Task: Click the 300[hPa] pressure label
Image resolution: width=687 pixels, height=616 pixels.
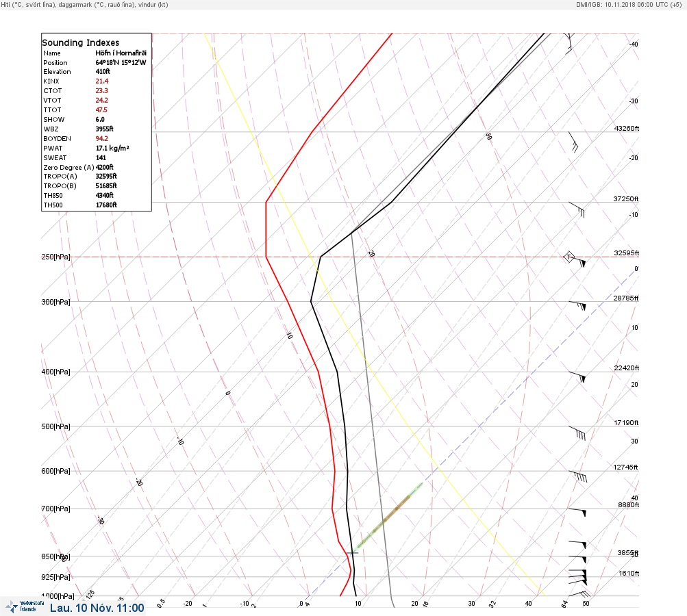Action: (x=55, y=302)
